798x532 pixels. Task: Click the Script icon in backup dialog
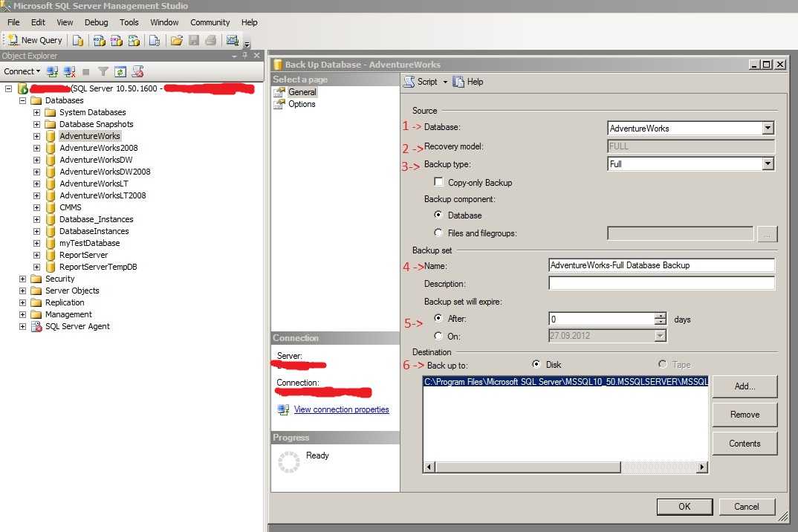[409, 82]
